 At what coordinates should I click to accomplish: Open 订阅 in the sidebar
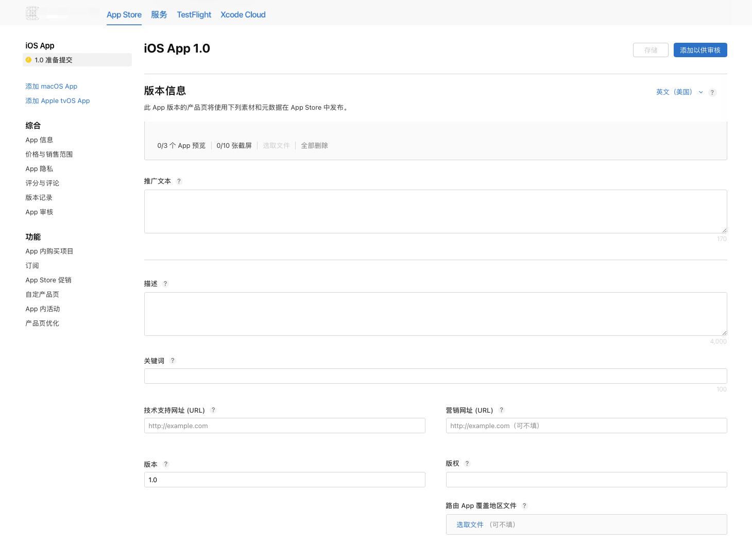[x=32, y=266]
